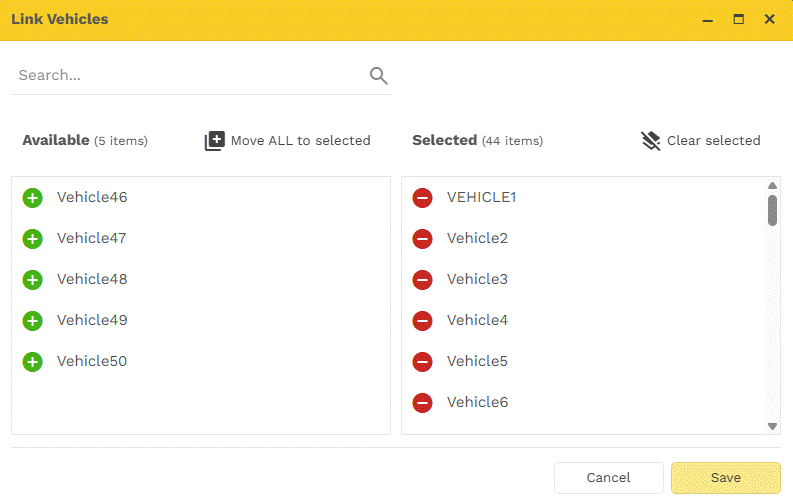Remove Vehicle6 using its red minus icon
Image resolution: width=793 pixels, height=502 pixels.
422,403
